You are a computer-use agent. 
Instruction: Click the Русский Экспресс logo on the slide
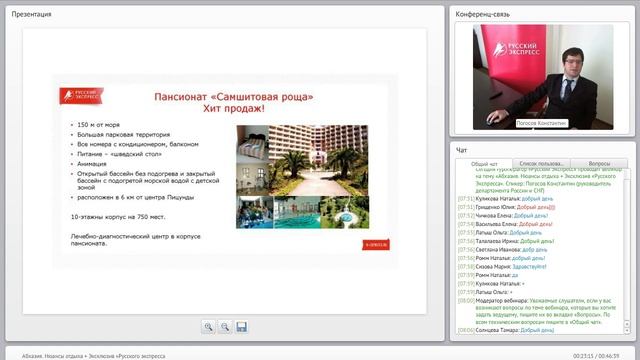pos(81,96)
